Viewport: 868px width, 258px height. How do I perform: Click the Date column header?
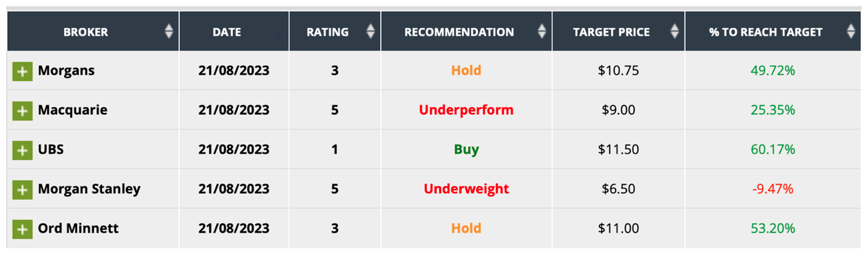(x=227, y=32)
